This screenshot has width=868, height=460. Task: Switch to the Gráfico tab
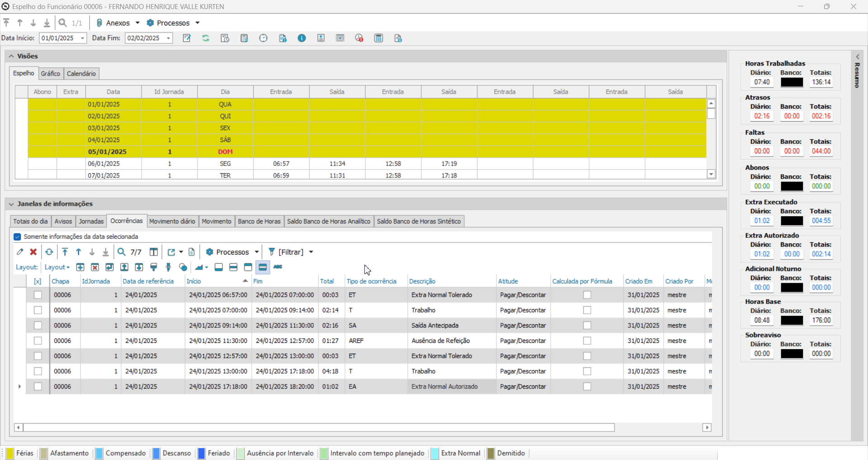pyautogui.click(x=50, y=74)
